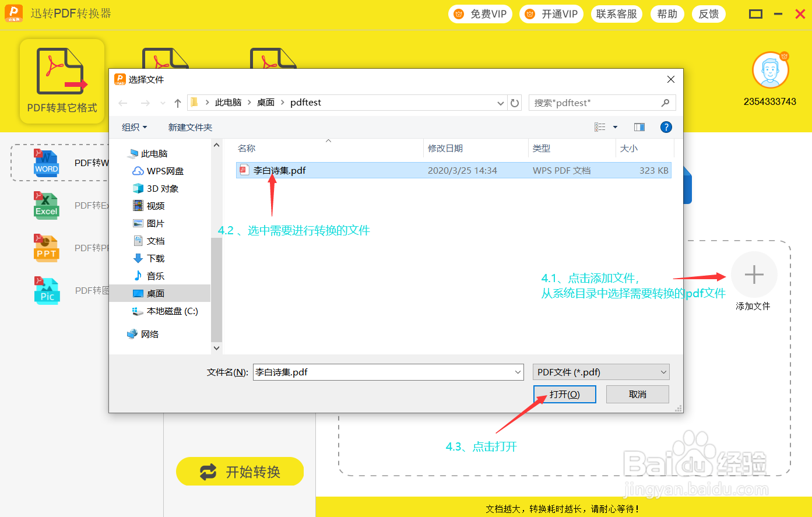Click the 迅转PDF转换器 app logo
812x517 pixels.
(13, 13)
